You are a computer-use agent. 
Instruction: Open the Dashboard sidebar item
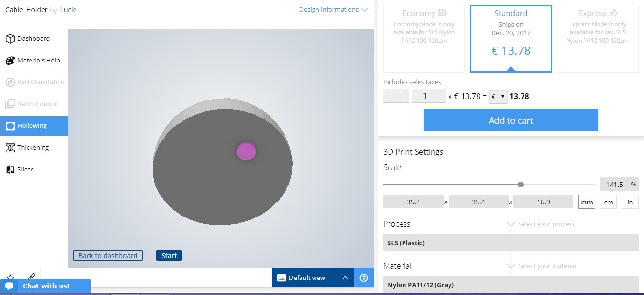point(34,39)
